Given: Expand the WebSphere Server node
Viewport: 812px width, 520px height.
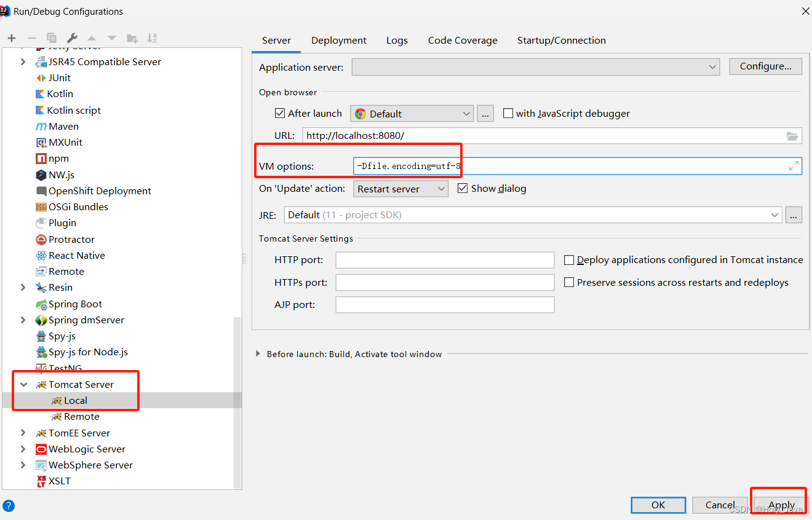Looking at the screenshot, I should [x=23, y=465].
